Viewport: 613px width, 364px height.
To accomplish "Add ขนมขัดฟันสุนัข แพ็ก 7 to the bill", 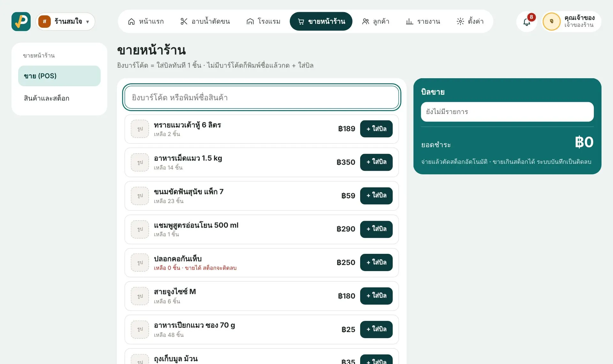I will coord(376,196).
